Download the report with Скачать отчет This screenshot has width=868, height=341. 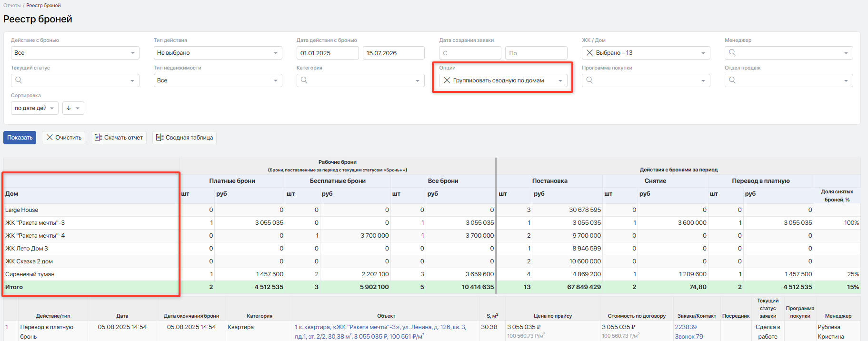coord(119,138)
